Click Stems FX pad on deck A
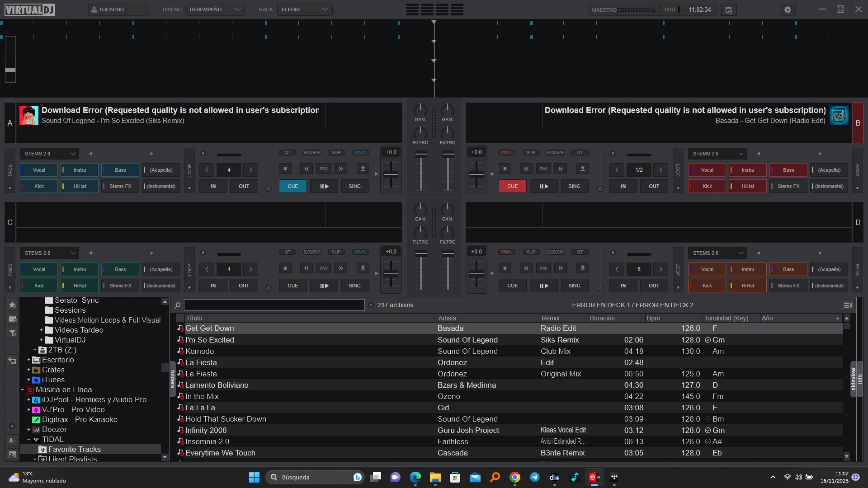 (x=120, y=186)
